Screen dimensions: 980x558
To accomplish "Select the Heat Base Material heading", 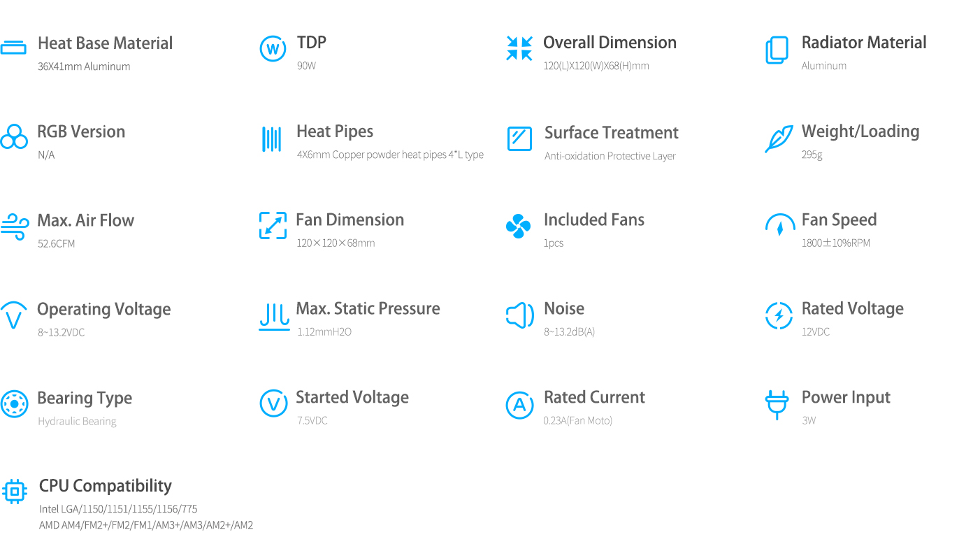I will point(105,43).
